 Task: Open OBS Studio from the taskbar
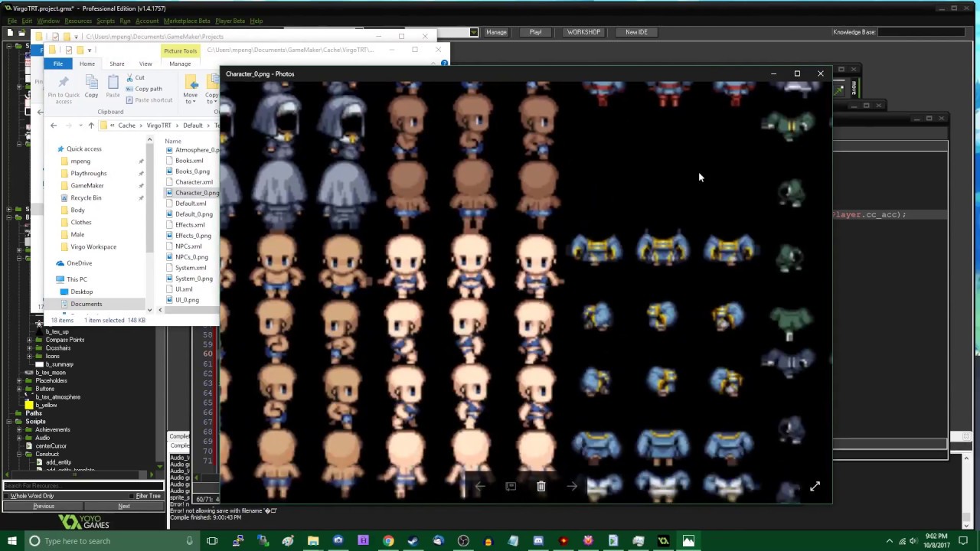[463, 541]
